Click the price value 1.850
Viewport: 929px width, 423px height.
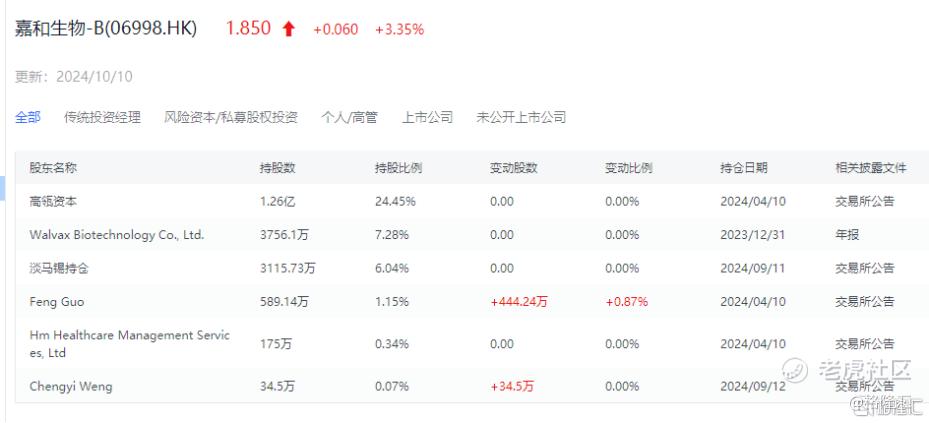point(248,28)
